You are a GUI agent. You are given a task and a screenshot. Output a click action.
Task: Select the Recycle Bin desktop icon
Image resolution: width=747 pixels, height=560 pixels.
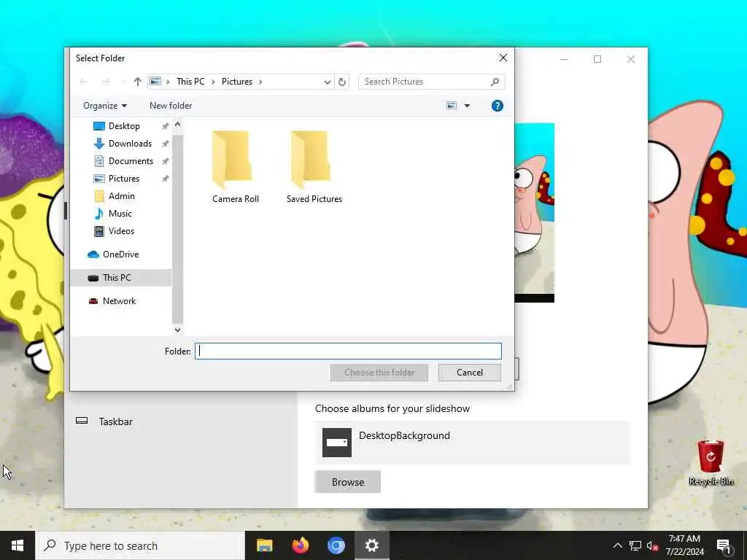[711, 463]
